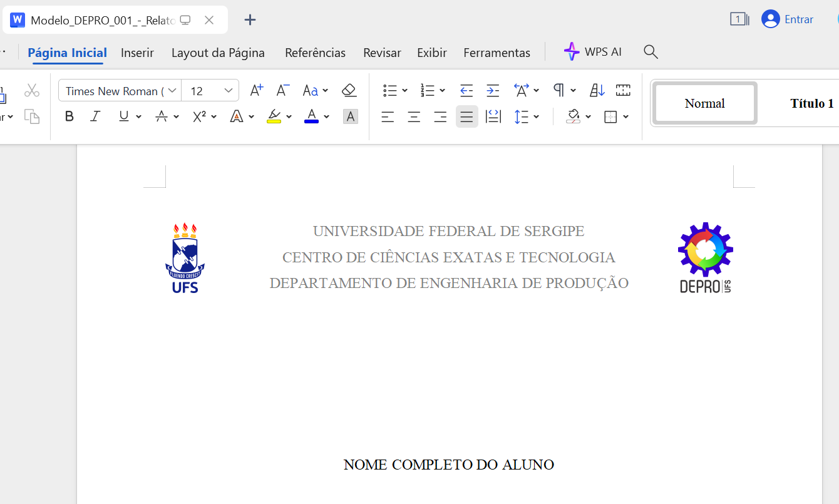
Task: Apply blue font color
Action: point(311,116)
